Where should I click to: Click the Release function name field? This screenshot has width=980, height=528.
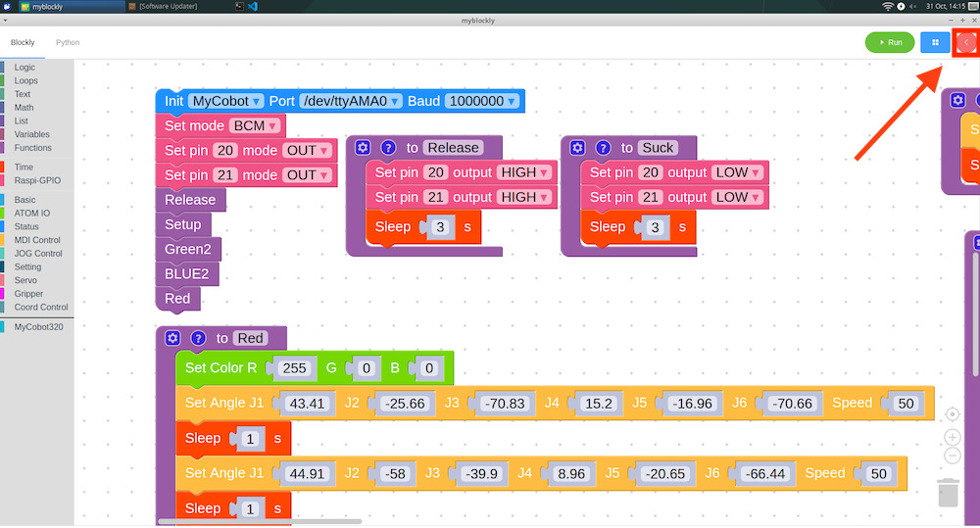pos(453,148)
